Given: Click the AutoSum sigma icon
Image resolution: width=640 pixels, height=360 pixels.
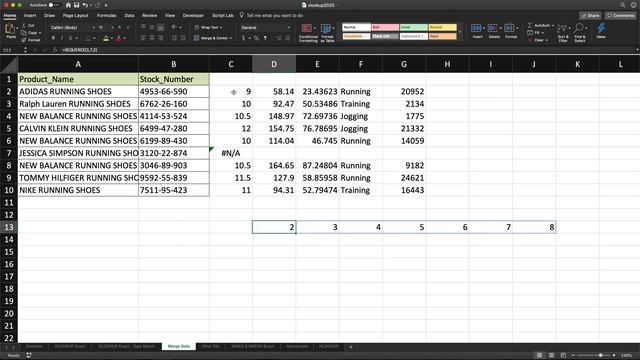Looking at the screenshot, I should pyautogui.click(x=530, y=25).
